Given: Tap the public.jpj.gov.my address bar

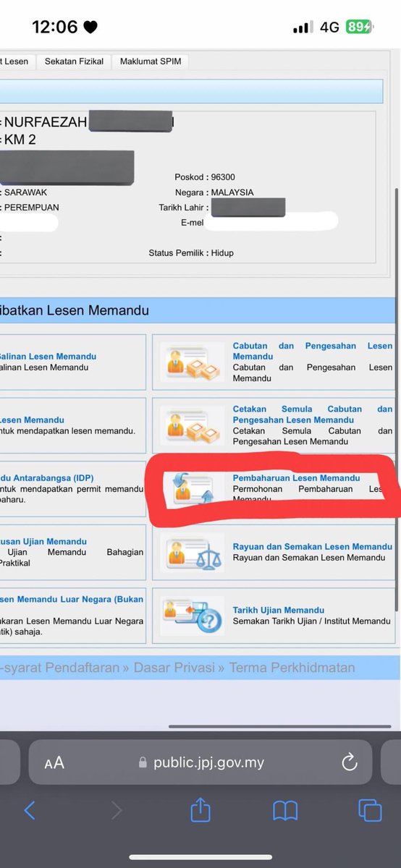Looking at the screenshot, I should point(200,762).
